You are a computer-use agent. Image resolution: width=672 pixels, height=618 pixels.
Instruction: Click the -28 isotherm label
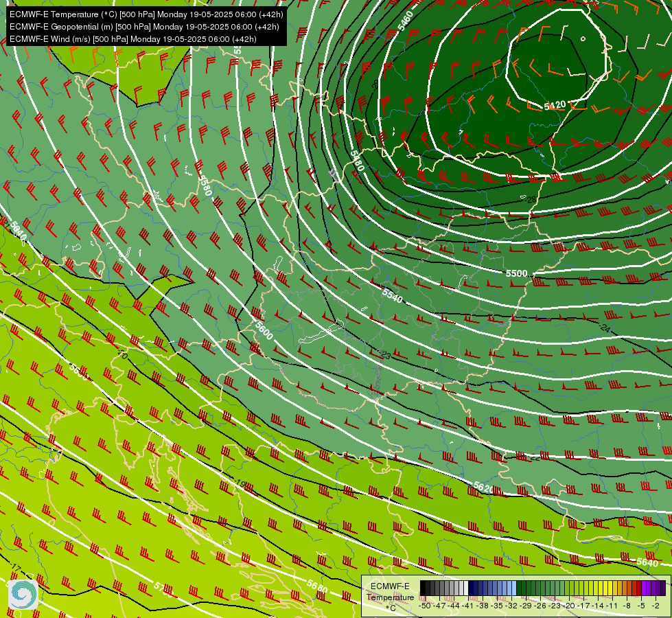[x=531, y=199]
